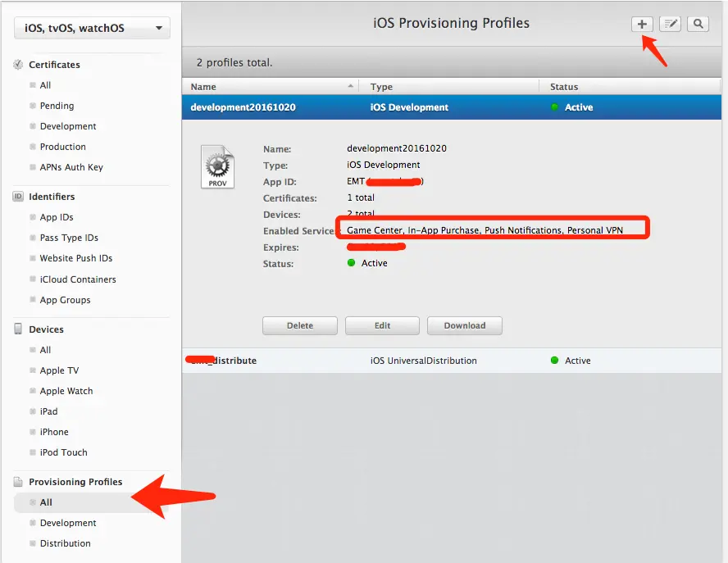Click the Name sort arrow indicator
The image size is (728, 563).
pos(351,86)
